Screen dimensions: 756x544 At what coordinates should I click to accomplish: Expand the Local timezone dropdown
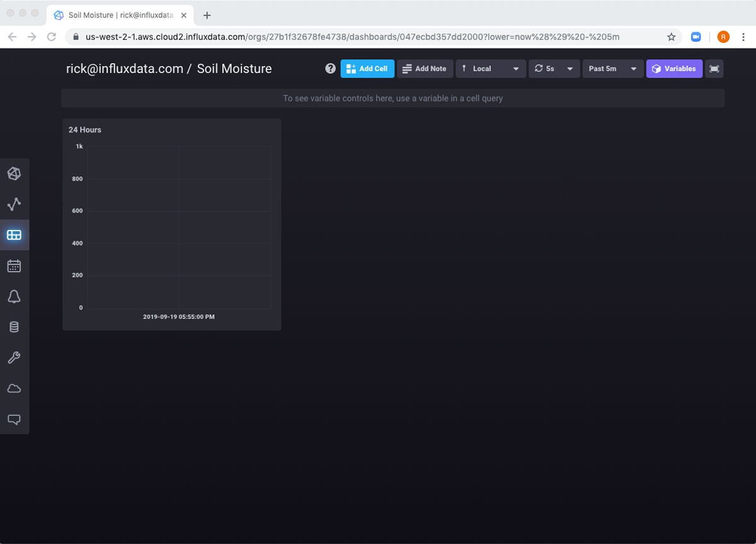click(x=490, y=69)
